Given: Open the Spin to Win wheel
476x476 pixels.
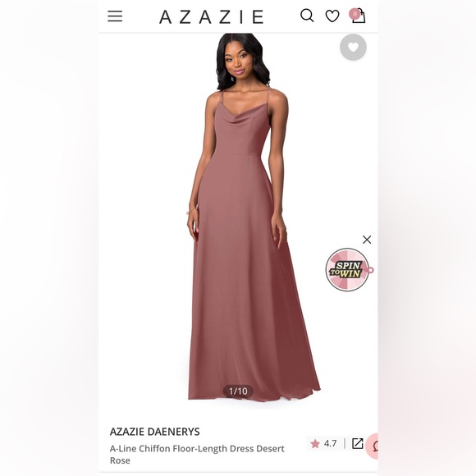Looking at the screenshot, I should point(348,269).
